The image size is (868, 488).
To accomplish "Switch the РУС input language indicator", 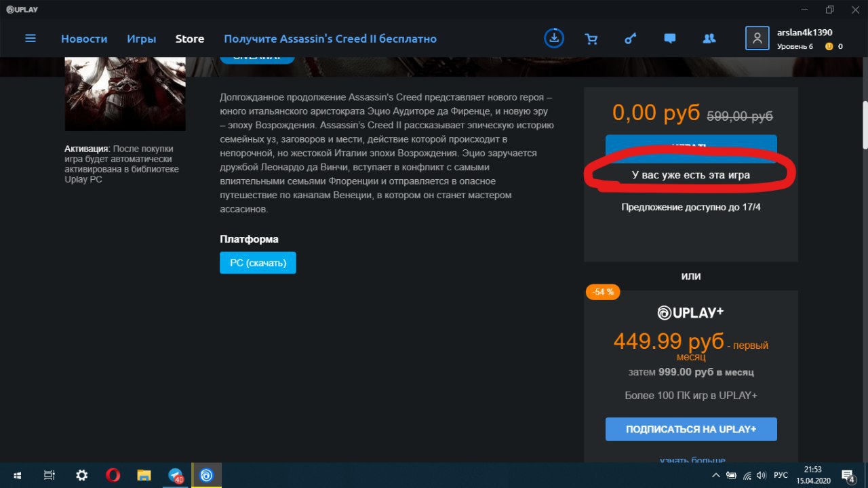I will point(781,476).
